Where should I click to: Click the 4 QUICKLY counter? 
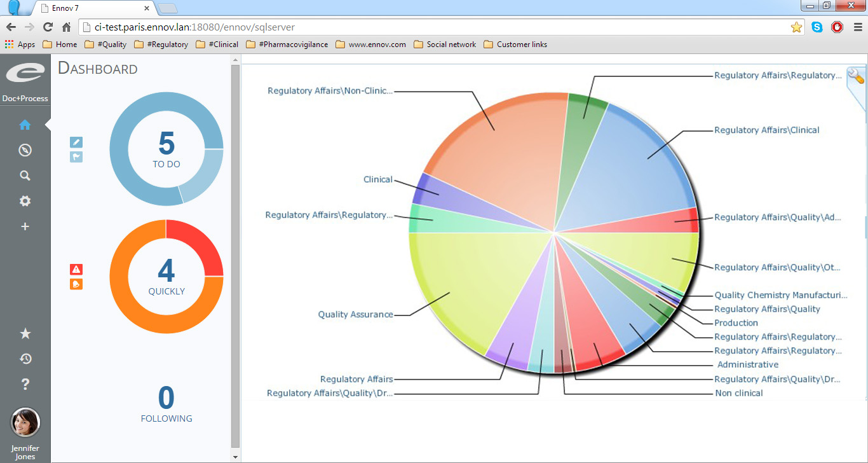pyautogui.click(x=166, y=277)
